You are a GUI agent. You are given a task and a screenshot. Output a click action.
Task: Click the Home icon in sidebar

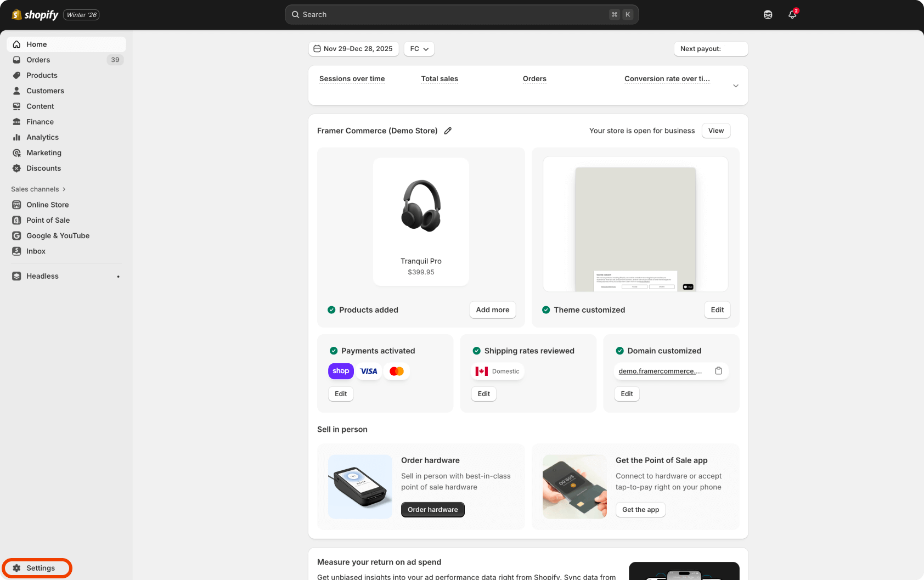pos(17,44)
